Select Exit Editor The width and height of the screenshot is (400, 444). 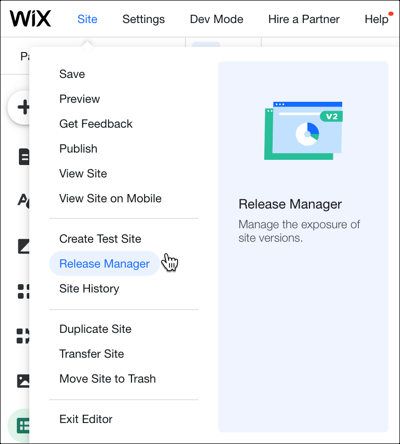point(86,419)
